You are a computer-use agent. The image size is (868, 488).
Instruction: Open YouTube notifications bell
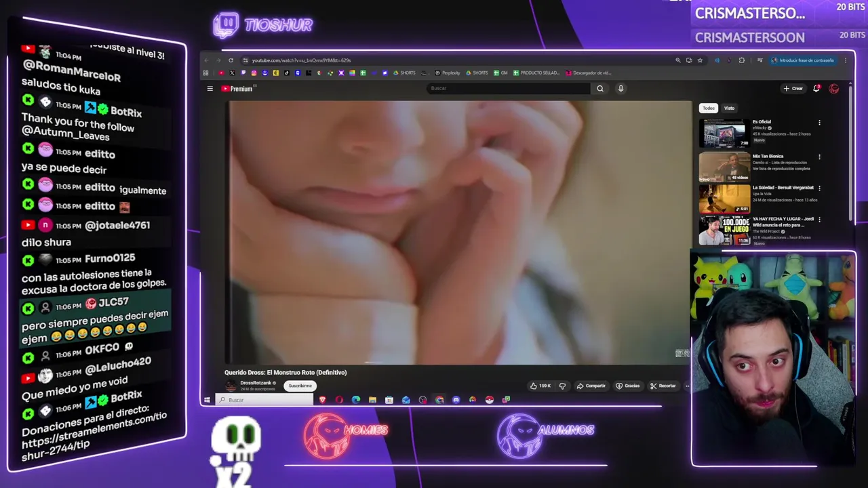(816, 88)
